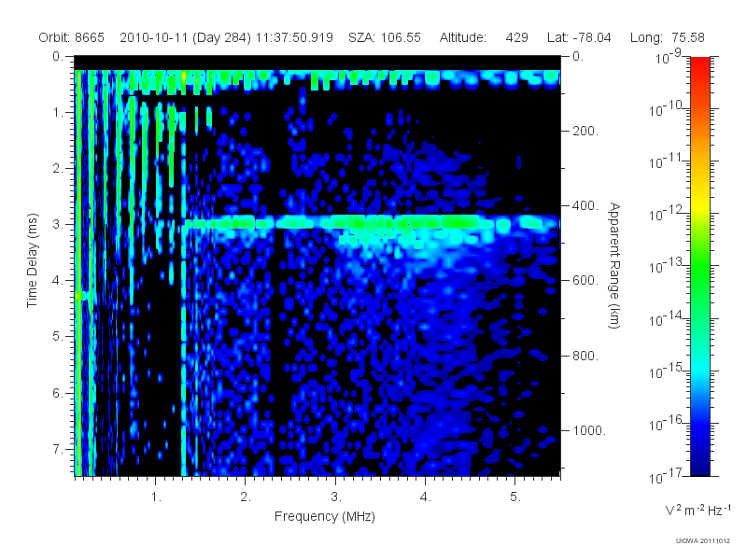Click the Altitude 429 header value
The image size is (747, 560).
coord(484,37)
